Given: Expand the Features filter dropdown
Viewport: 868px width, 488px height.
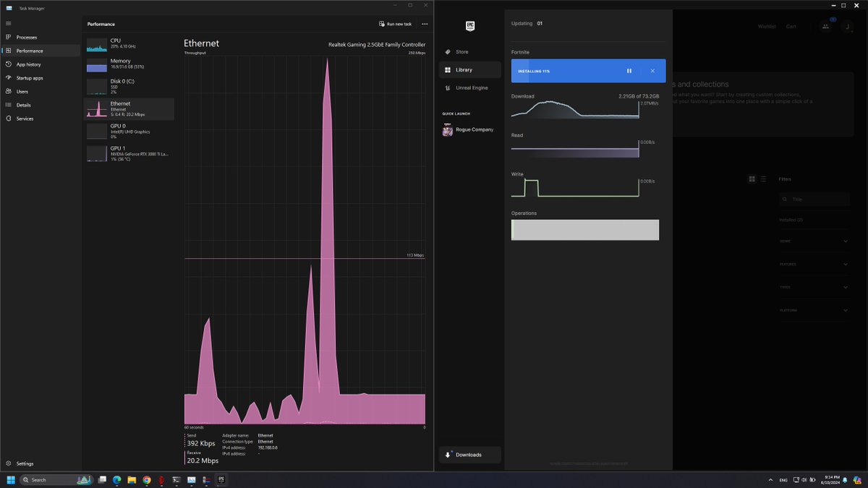Looking at the screenshot, I should pos(814,265).
